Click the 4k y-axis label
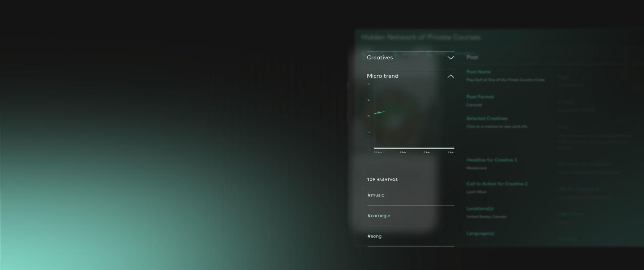The height and width of the screenshot is (270, 644). tap(369, 84)
